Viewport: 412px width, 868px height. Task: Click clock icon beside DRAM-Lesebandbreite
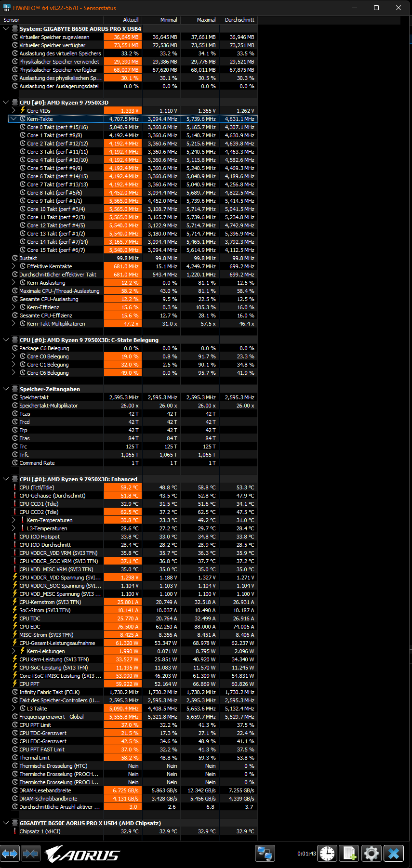15,790
